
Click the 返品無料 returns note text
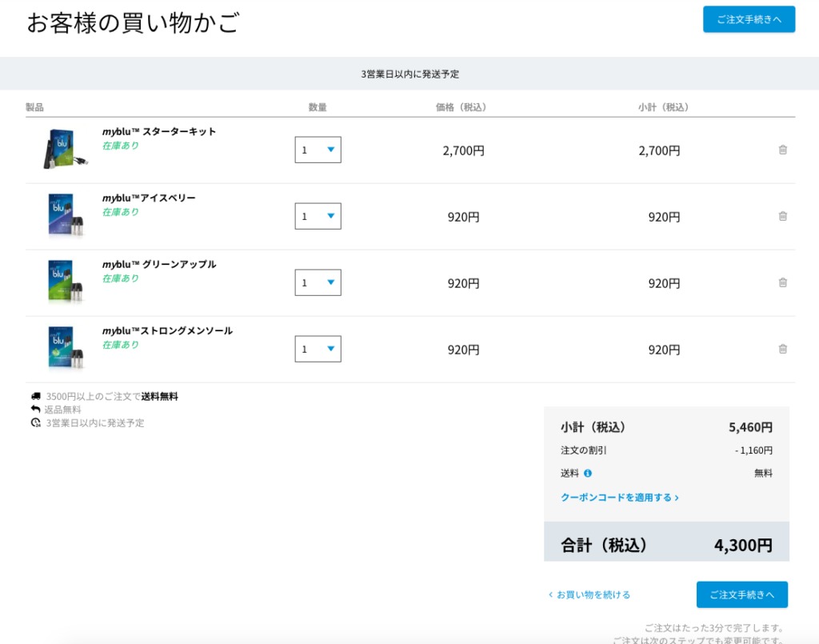pos(62,410)
